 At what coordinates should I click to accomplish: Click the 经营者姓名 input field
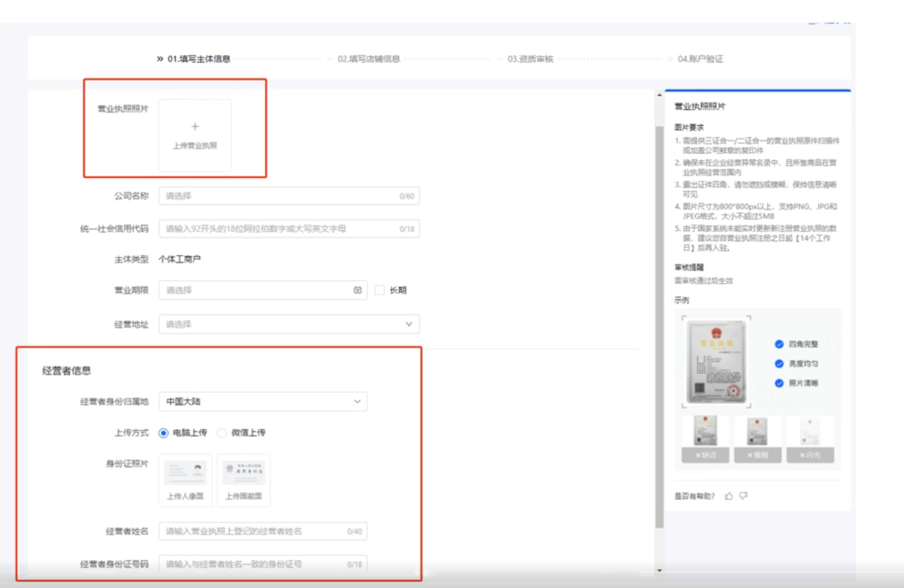point(263,531)
